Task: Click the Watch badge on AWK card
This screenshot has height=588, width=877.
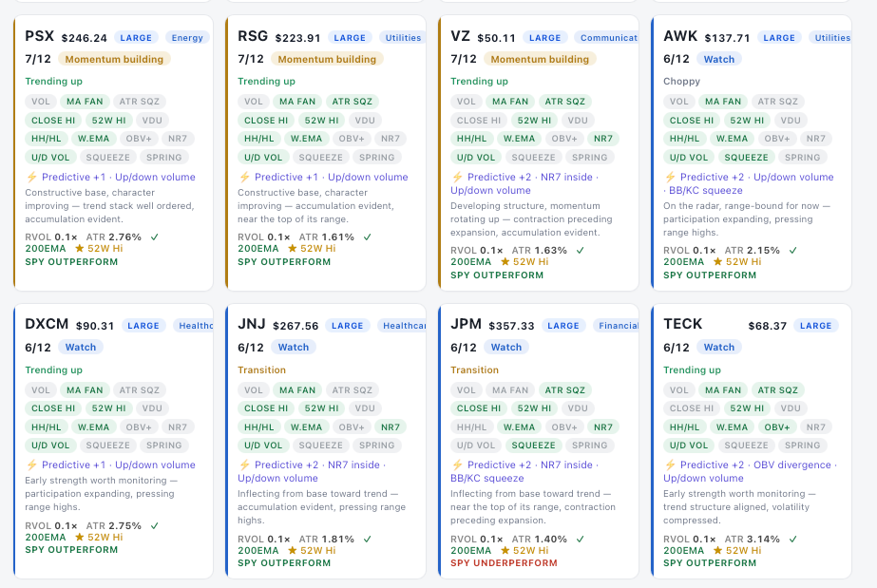Action: click(718, 59)
